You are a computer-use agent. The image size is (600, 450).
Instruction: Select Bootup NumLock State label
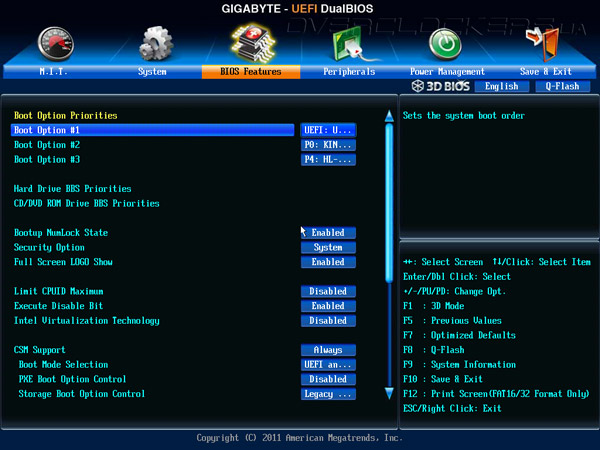tap(61, 233)
